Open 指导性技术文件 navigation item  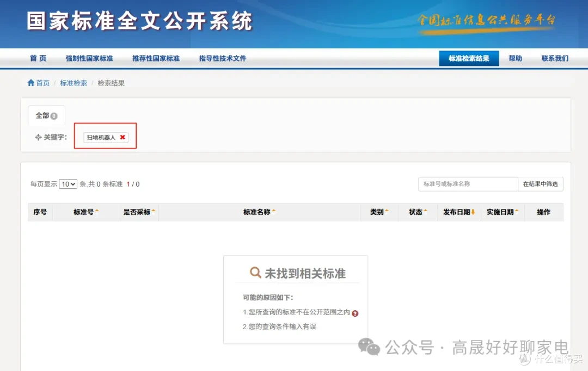point(223,58)
